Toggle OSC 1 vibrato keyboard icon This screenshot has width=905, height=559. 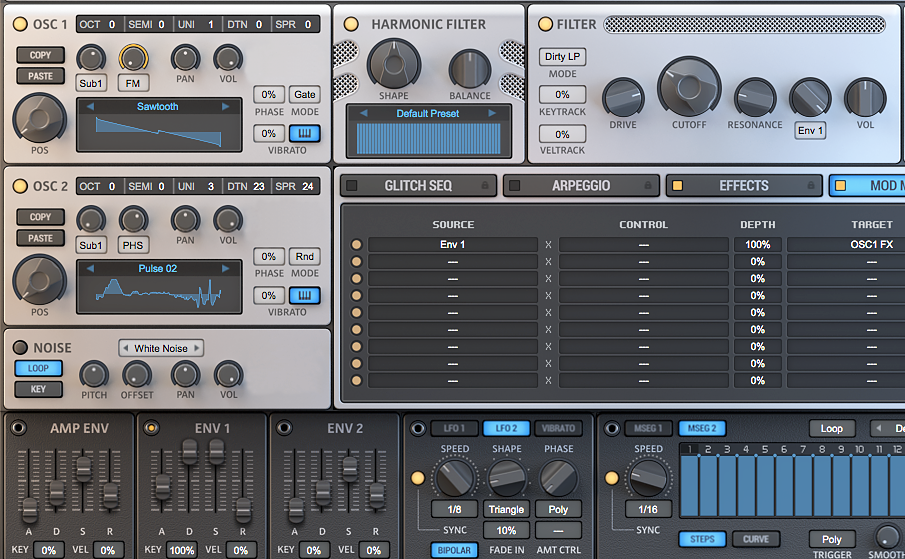pyautogui.click(x=304, y=134)
